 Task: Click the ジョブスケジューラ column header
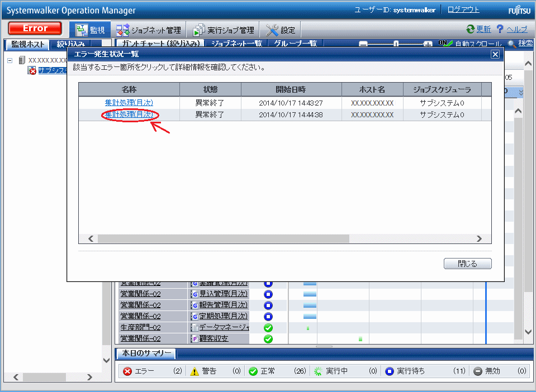point(442,89)
